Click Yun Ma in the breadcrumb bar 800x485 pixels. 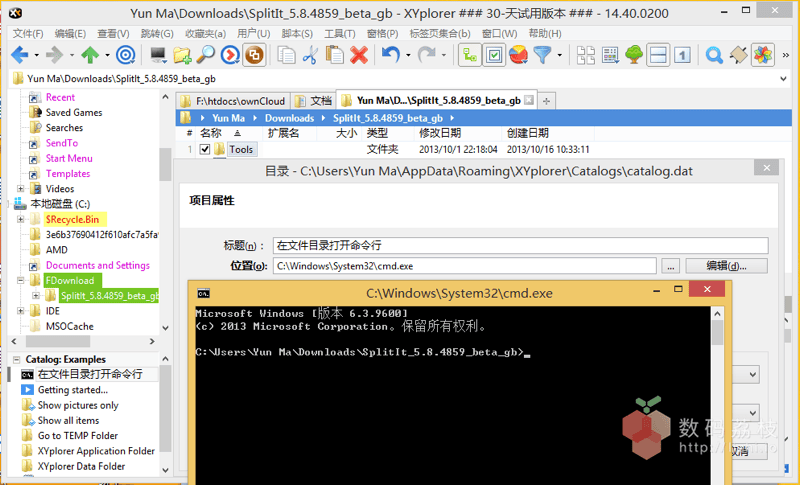point(229,118)
